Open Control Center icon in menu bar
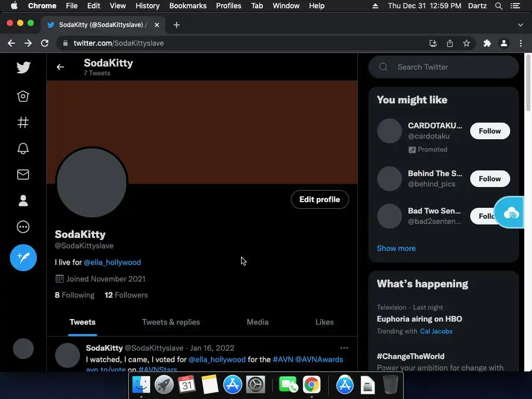The width and height of the screenshot is (532, 399). [515, 6]
